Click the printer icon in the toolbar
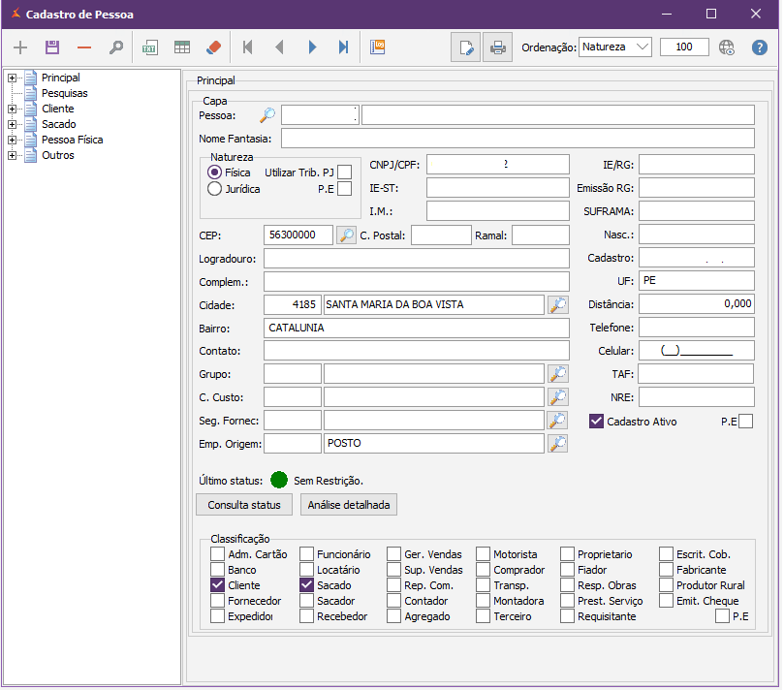 click(497, 47)
